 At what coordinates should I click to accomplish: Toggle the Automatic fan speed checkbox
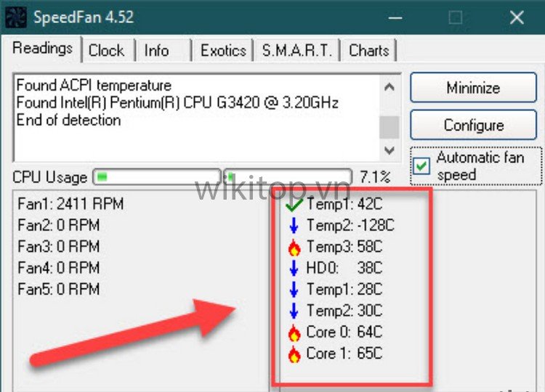coord(422,166)
